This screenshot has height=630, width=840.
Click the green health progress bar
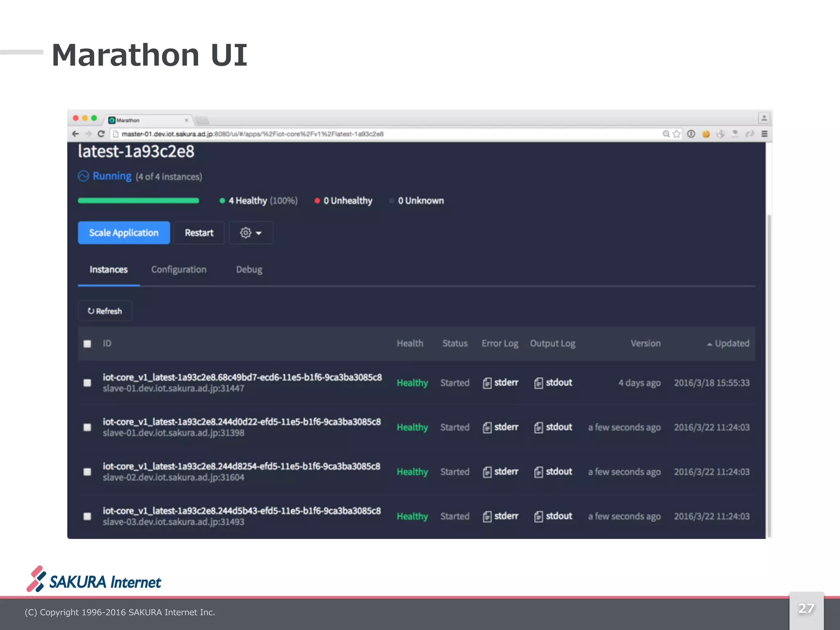coord(139,201)
